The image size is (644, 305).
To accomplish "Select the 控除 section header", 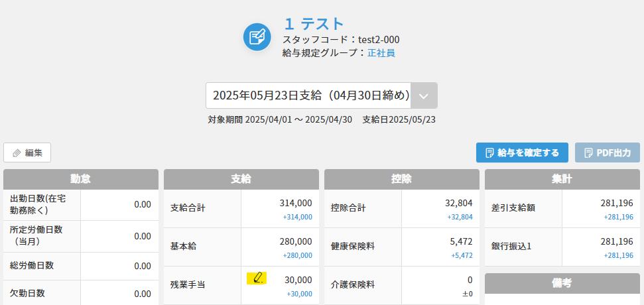I will (401, 179).
